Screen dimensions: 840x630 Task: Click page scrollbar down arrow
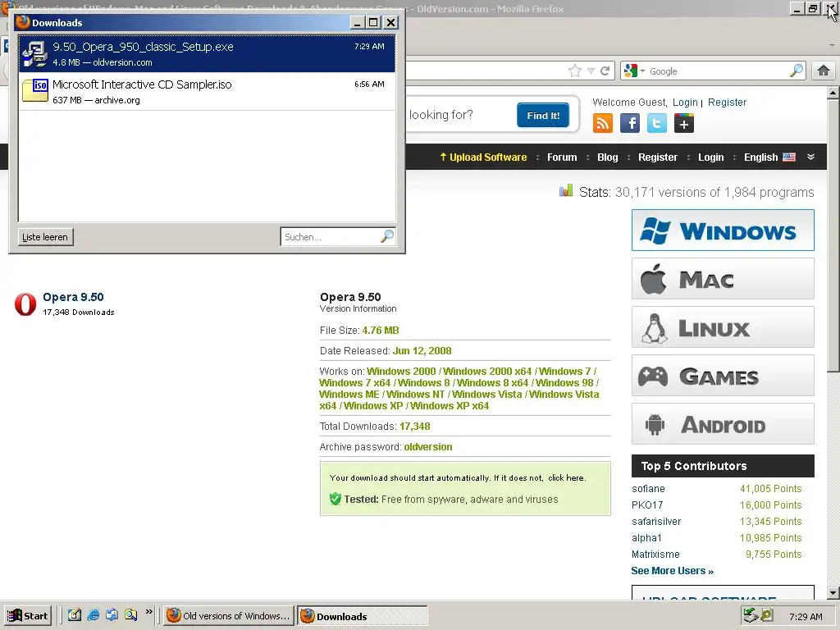(x=833, y=593)
